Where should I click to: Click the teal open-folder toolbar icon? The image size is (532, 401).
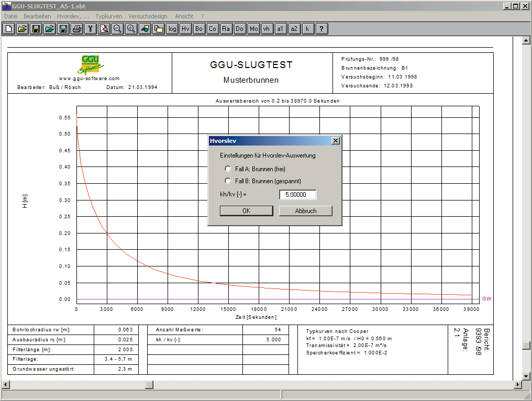click(50, 29)
